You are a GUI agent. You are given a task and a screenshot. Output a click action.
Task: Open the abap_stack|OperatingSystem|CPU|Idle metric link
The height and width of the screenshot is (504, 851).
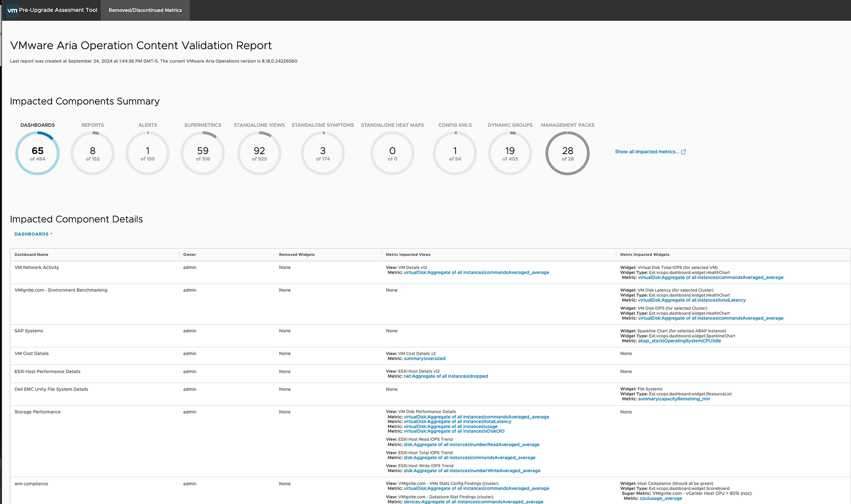[679, 341]
